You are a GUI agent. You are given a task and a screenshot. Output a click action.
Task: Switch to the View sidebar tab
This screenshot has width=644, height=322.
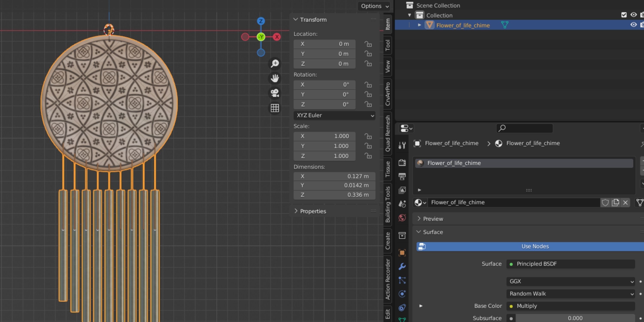point(387,67)
